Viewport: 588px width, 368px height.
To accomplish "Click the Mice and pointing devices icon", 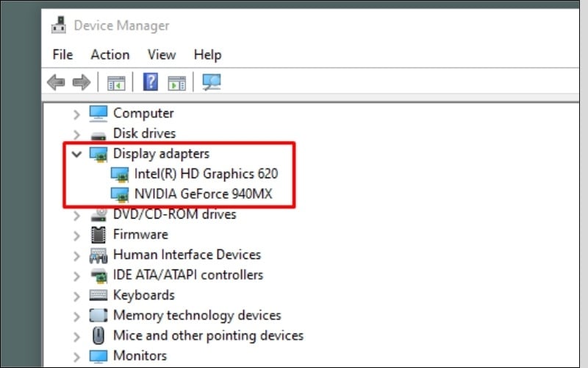I will pos(98,336).
